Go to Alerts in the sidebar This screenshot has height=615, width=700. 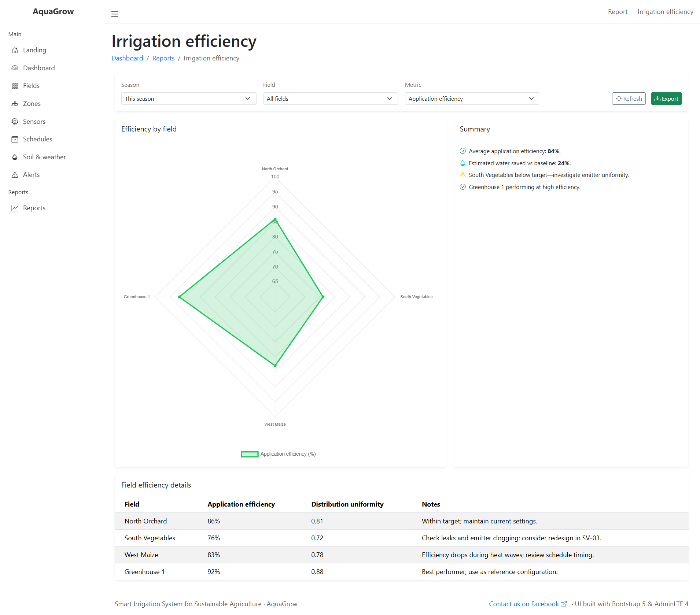(x=31, y=175)
